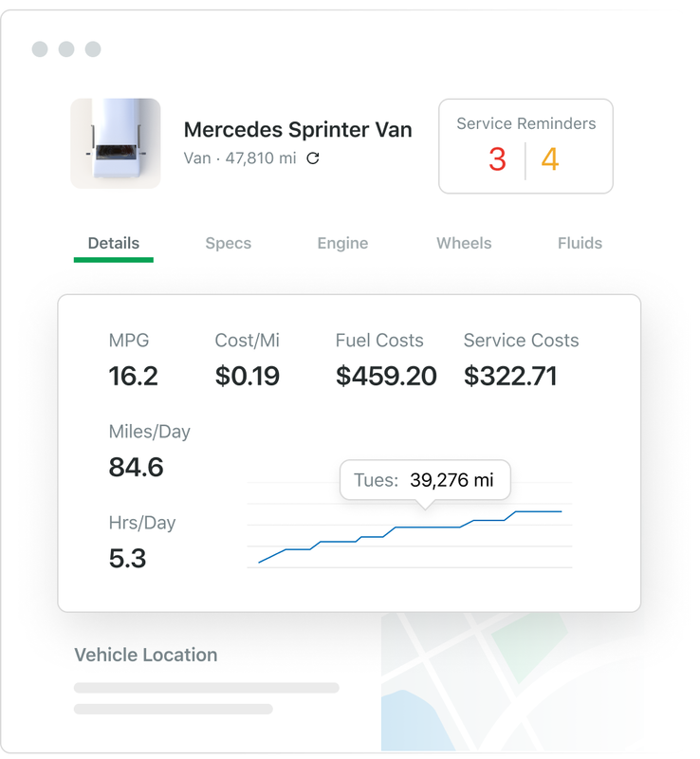Image resolution: width=700 pixels, height=759 pixels.
Task: Select the 47,810 mi odometer reading
Action: coord(261,158)
